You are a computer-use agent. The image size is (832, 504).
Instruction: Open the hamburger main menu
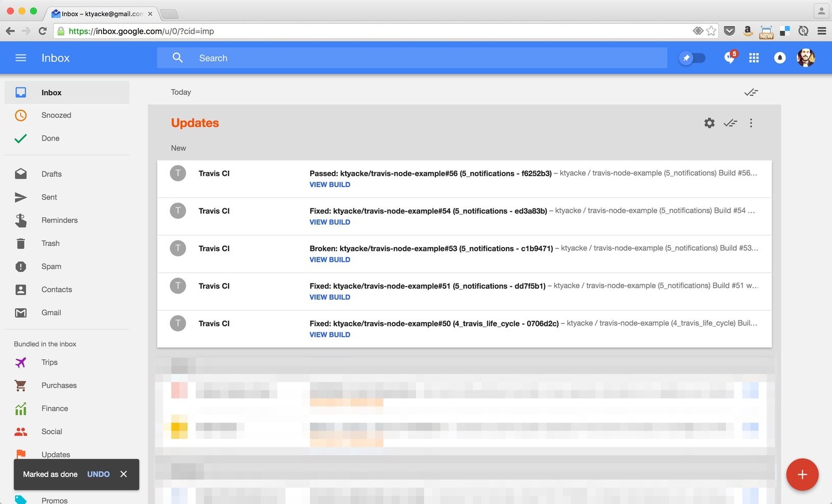[21, 58]
